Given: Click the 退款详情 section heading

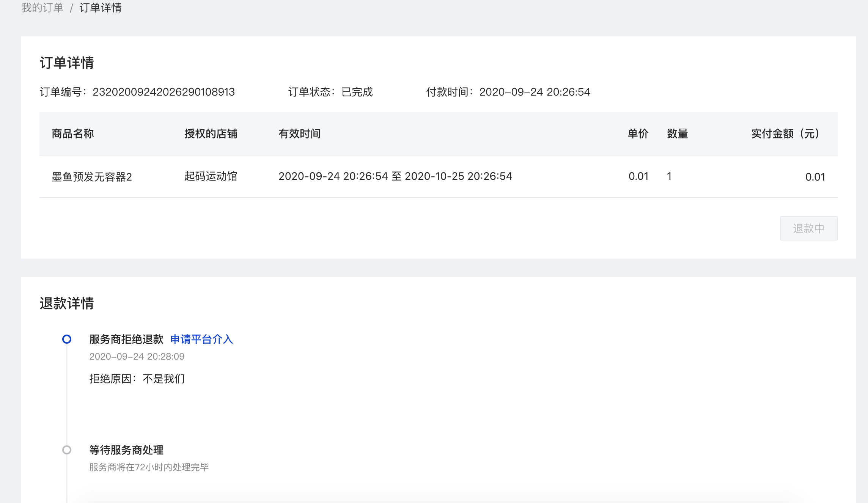Looking at the screenshot, I should click(67, 303).
